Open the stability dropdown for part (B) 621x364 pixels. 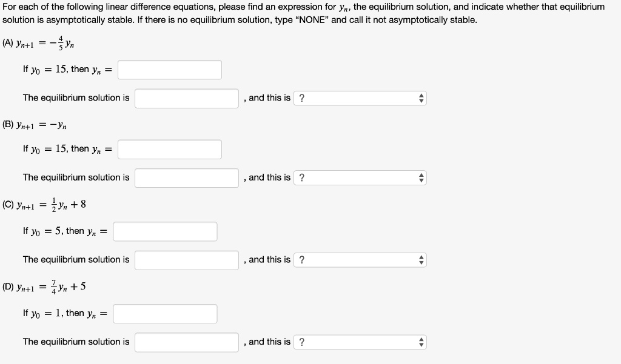point(360,177)
